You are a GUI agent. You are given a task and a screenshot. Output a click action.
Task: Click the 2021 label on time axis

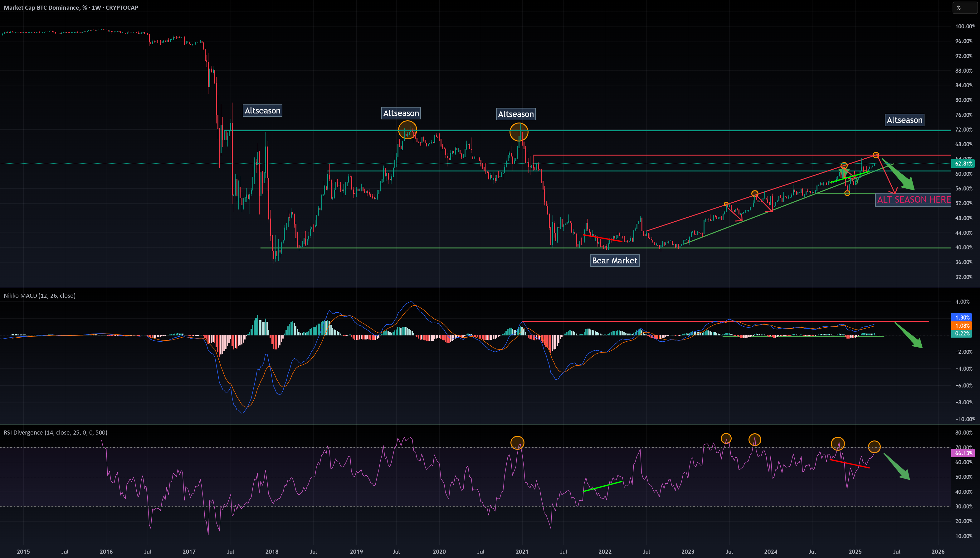(522, 551)
